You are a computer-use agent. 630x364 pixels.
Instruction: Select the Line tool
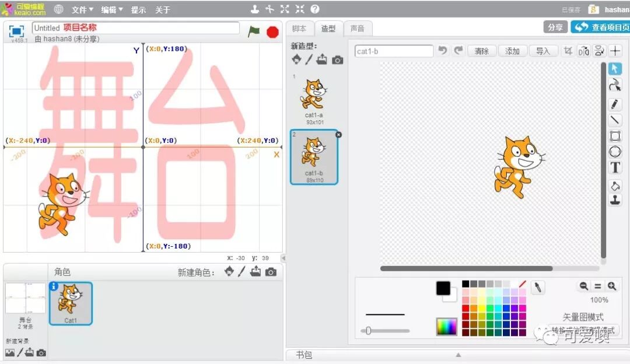(615, 120)
